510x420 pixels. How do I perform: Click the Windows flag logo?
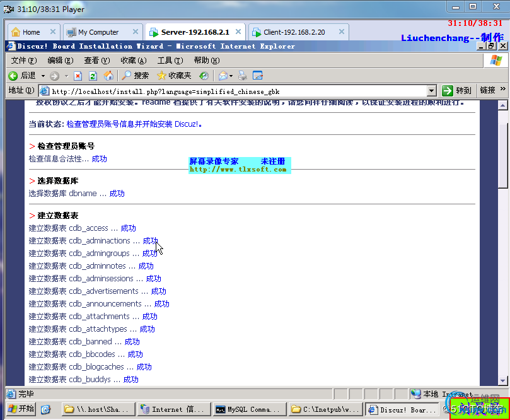click(x=496, y=60)
